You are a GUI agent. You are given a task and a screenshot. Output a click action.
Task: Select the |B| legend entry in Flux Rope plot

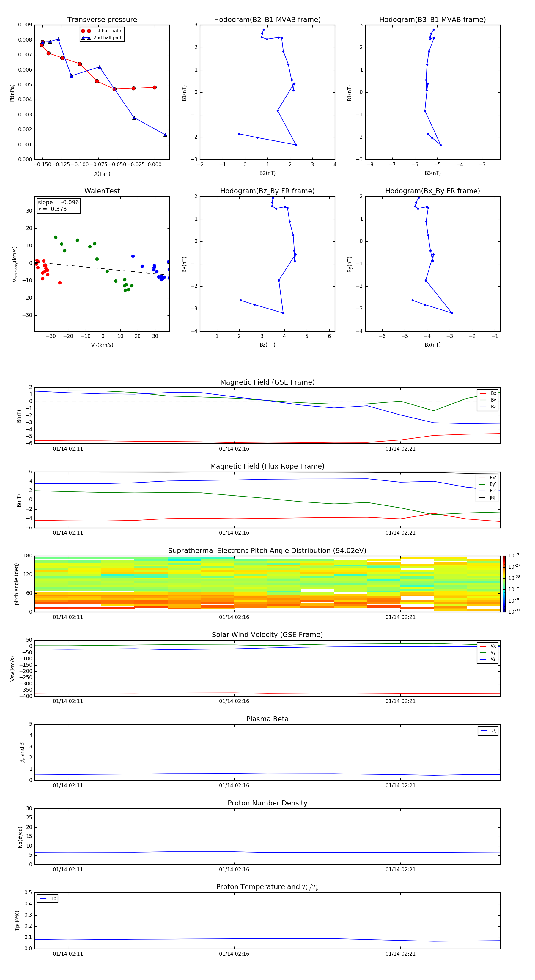[487, 498]
